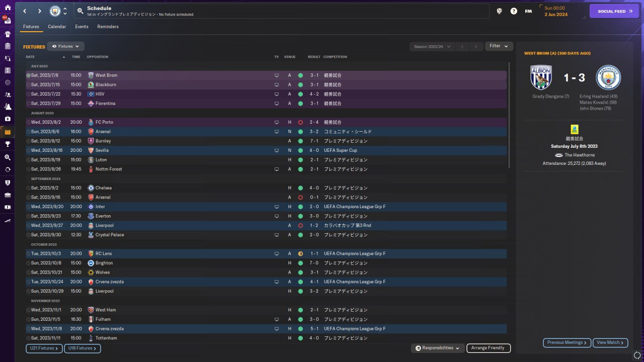The image size is (644, 362).
Task: Tick the circle beside Sat, 2023/7/22
Action: click(x=29, y=94)
